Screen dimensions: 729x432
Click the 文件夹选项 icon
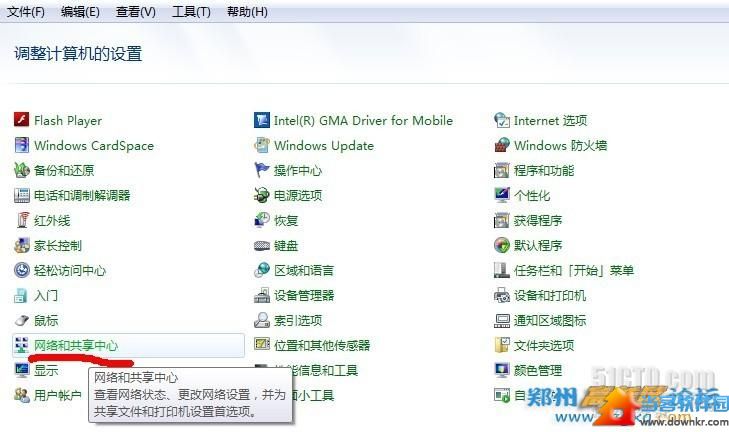[x=502, y=345]
